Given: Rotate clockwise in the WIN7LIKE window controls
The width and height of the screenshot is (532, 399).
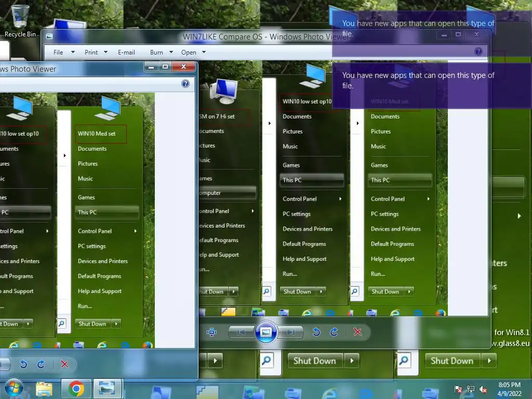Looking at the screenshot, I should pos(334,332).
